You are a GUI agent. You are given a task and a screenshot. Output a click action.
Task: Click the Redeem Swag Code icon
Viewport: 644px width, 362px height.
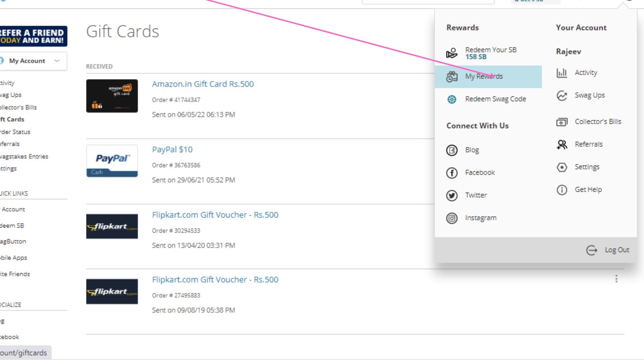(x=452, y=99)
